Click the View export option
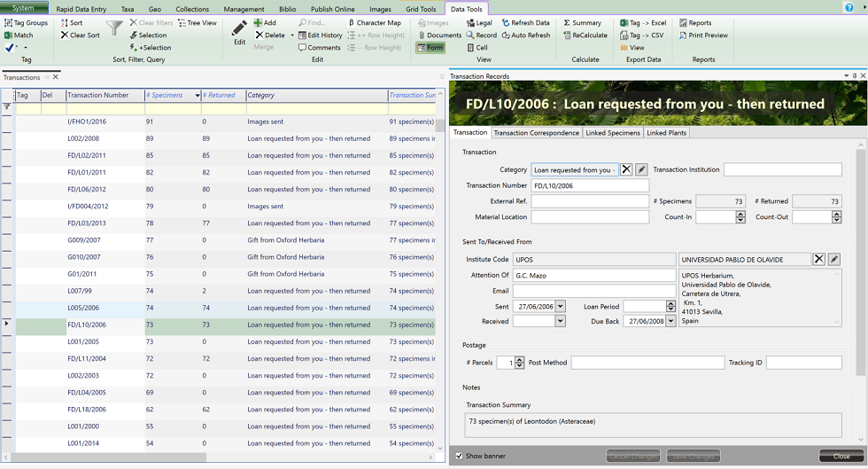Viewport: 868px width, 469px height. tap(632, 48)
